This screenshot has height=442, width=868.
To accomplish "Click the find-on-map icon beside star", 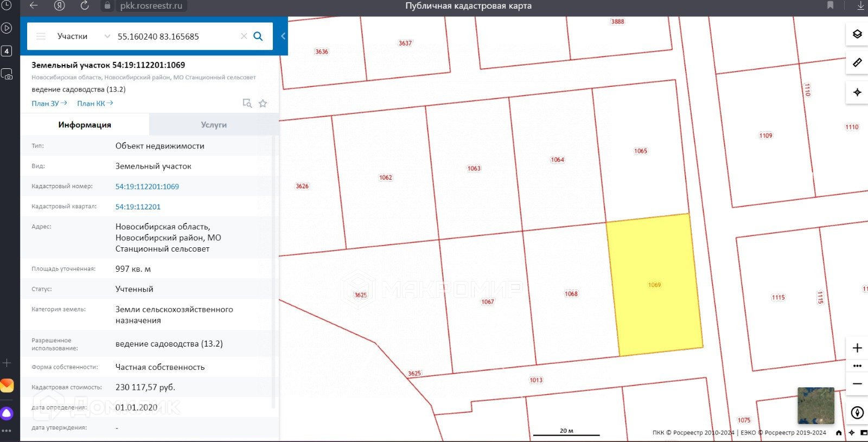I will (x=247, y=104).
